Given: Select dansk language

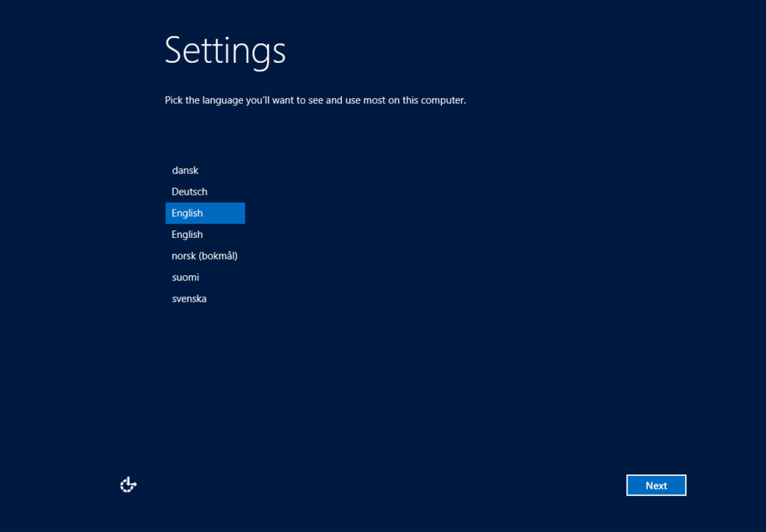Looking at the screenshot, I should point(205,171).
